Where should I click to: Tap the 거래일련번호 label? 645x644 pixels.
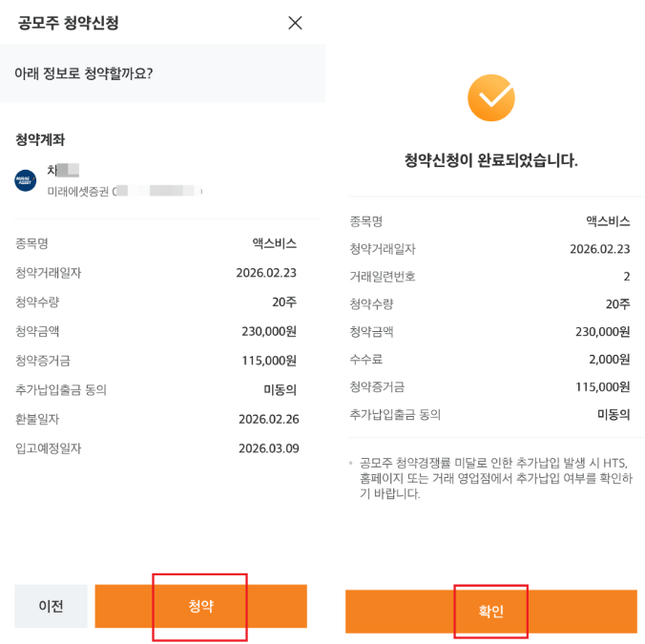(383, 277)
